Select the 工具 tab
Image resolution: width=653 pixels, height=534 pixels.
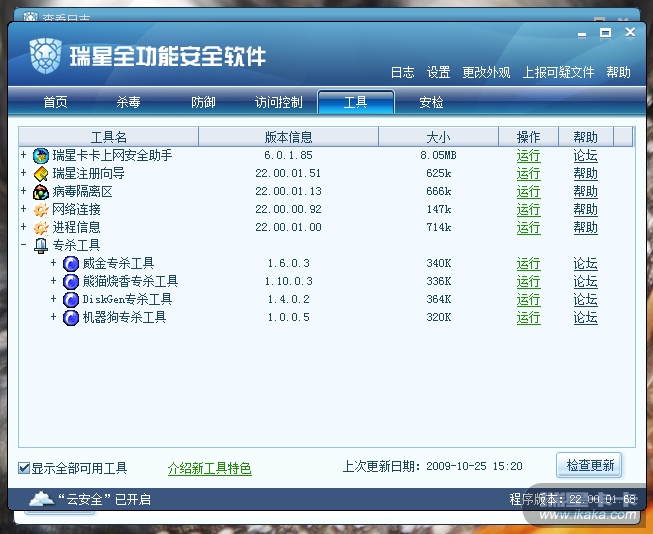coord(356,102)
